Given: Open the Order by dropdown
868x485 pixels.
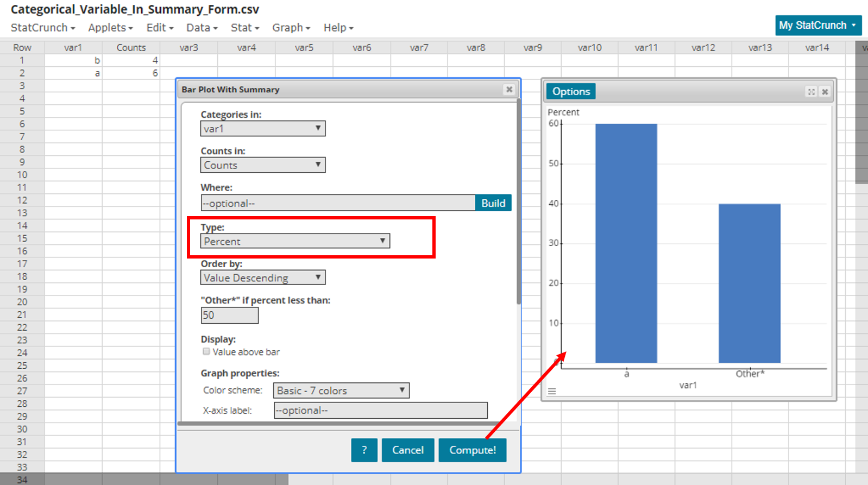Looking at the screenshot, I should (263, 278).
